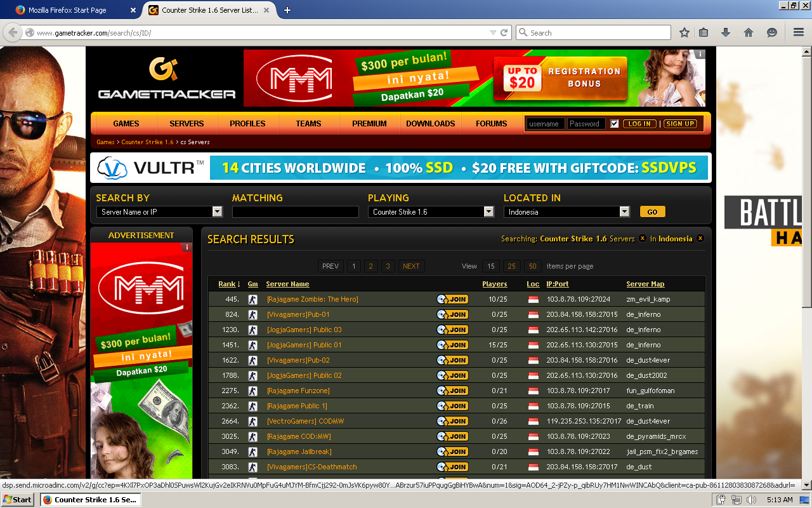The height and width of the screenshot is (508, 812).
Task: Expand the Located In country dropdown
Action: (x=624, y=211)
